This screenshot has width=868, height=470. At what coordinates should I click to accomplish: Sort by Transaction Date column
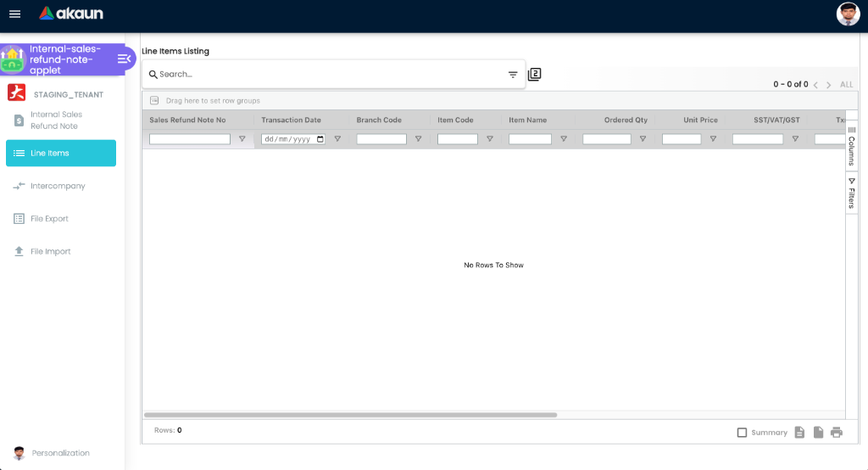pyautogui.click(x=292, y=120)
